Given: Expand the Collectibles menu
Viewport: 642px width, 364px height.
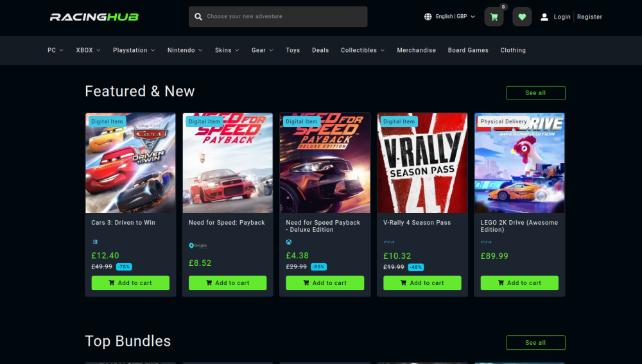Looking at the screenshot, I should 362,50.
